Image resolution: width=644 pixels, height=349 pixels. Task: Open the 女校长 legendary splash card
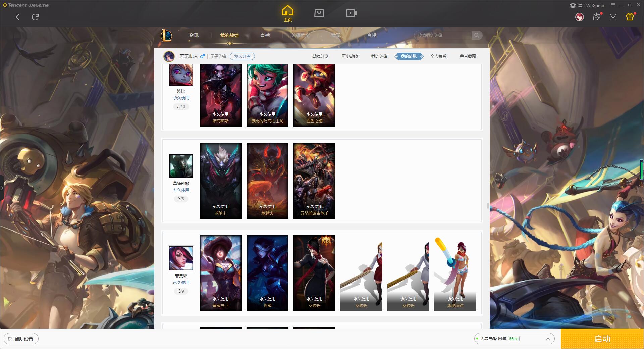[x=314, y=273]
